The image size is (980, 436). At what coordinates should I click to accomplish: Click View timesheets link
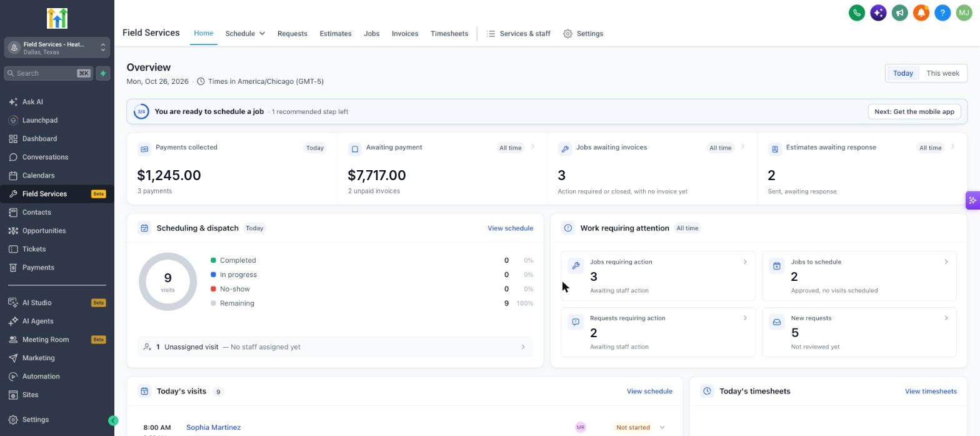(x=931, y=392)
